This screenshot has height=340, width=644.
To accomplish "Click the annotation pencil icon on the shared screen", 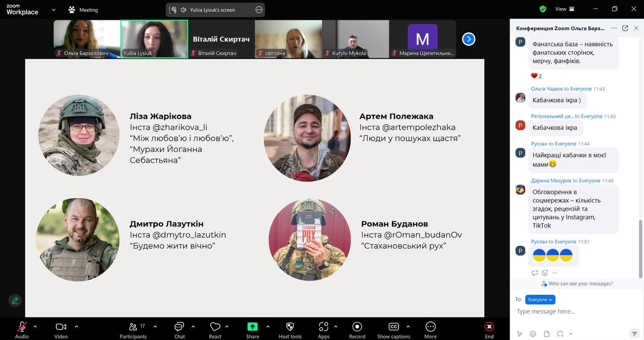I will tap(15, 300).
